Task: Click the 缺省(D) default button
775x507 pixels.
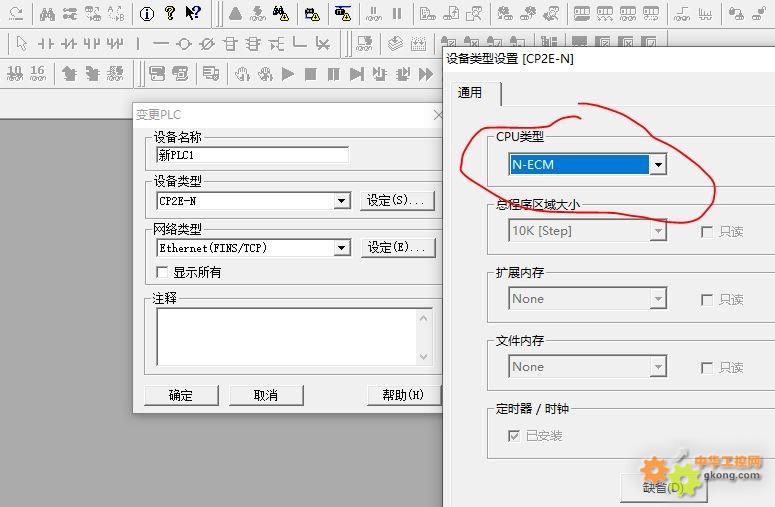Action: 663,488
